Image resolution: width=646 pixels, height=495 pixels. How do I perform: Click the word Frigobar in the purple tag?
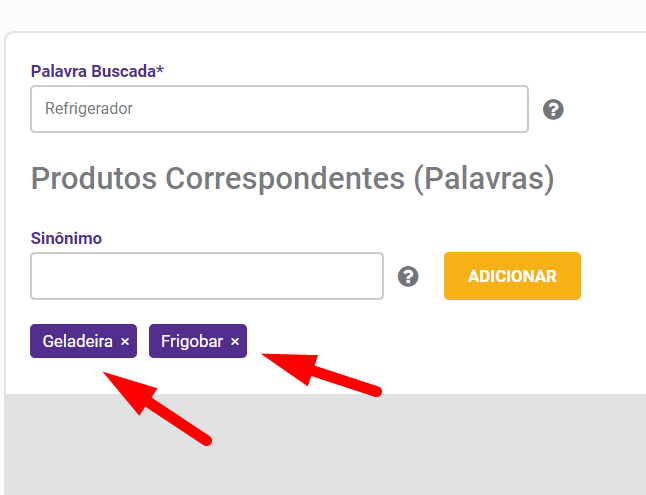192,341
